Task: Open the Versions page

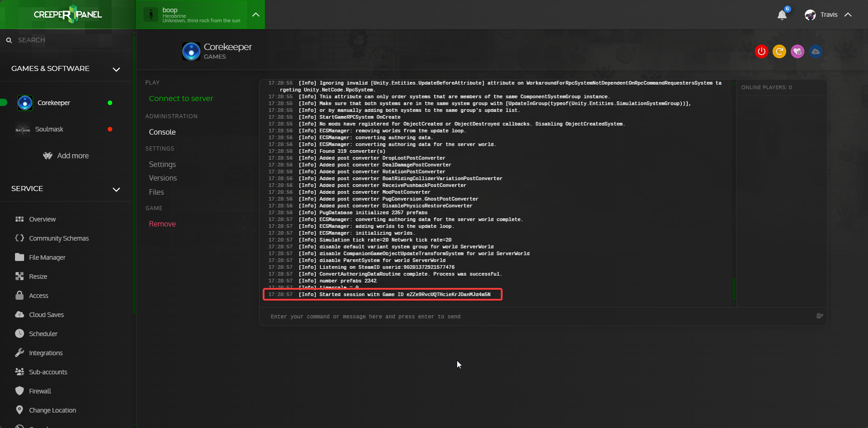Action: [163, 178]
